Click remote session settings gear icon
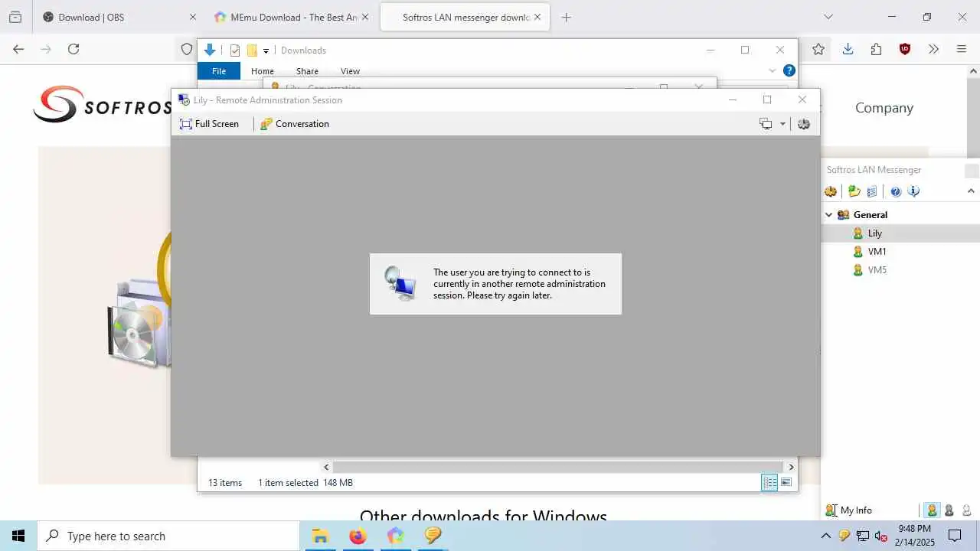The width and height of the screenshot is (980, 551). coord(803,124)
